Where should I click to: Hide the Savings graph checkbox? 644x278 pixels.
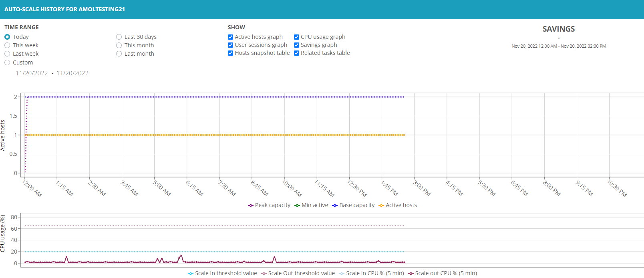297,45
